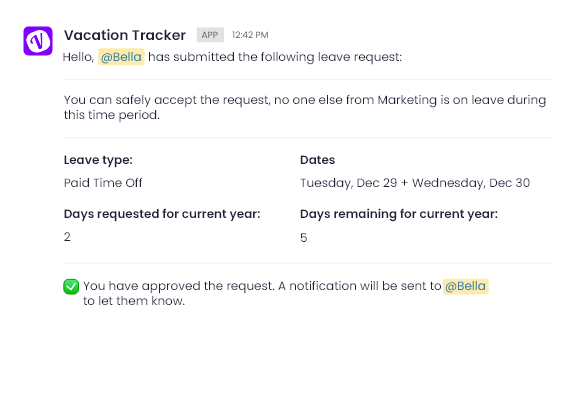
Task: Select the Paid Time Off leave type
Action: coord(103,183)
